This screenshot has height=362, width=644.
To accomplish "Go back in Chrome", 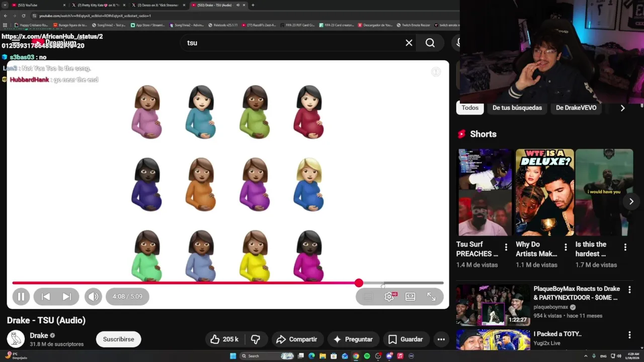I will [x=5, y=16].
